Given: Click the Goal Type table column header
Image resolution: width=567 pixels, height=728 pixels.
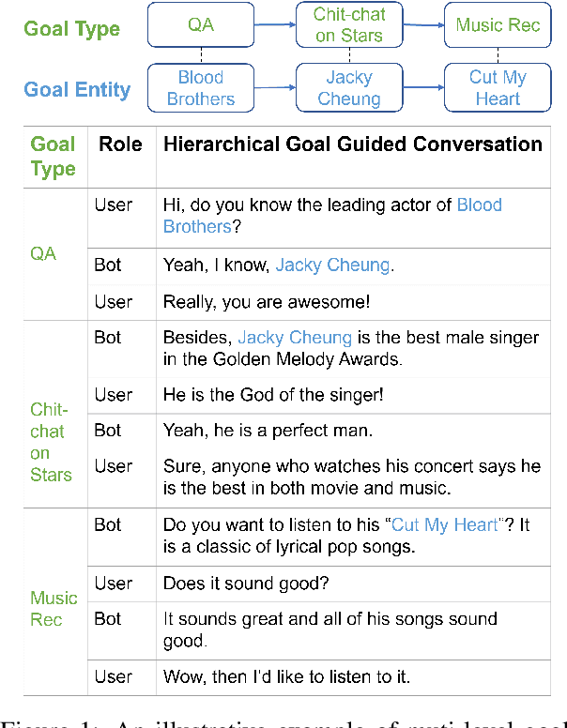Looking at the screenshot, I should click(53, 156).
